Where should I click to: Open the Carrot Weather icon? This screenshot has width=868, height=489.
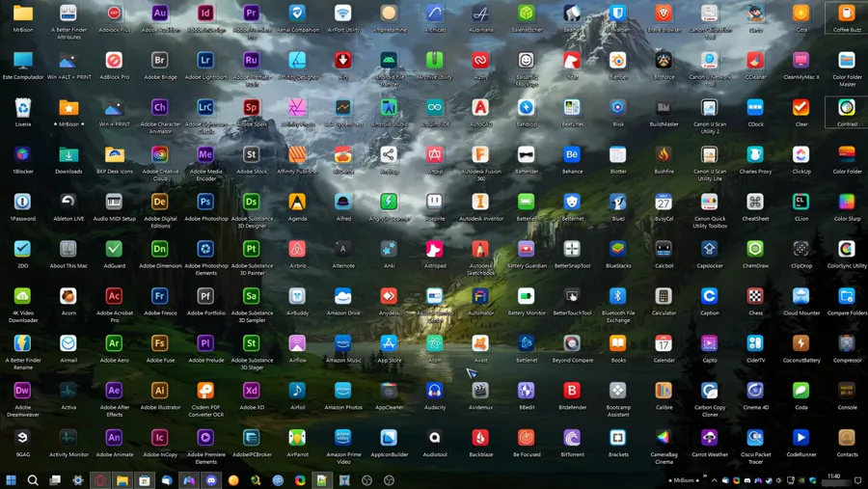click(x=709, y=438)
